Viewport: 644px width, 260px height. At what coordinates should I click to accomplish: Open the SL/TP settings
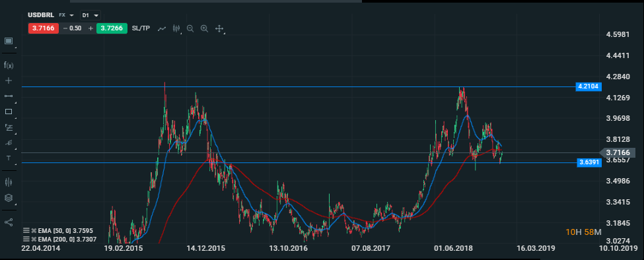141,28
